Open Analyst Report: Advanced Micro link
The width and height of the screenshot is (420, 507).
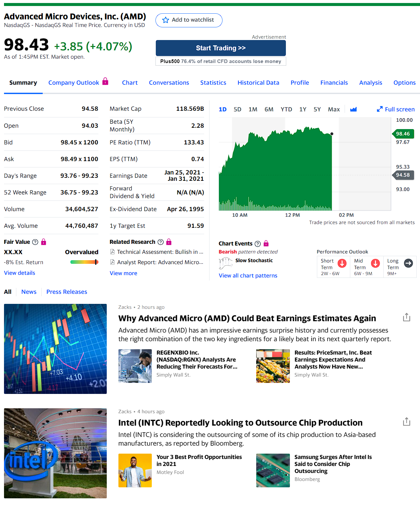click(160, 262)
